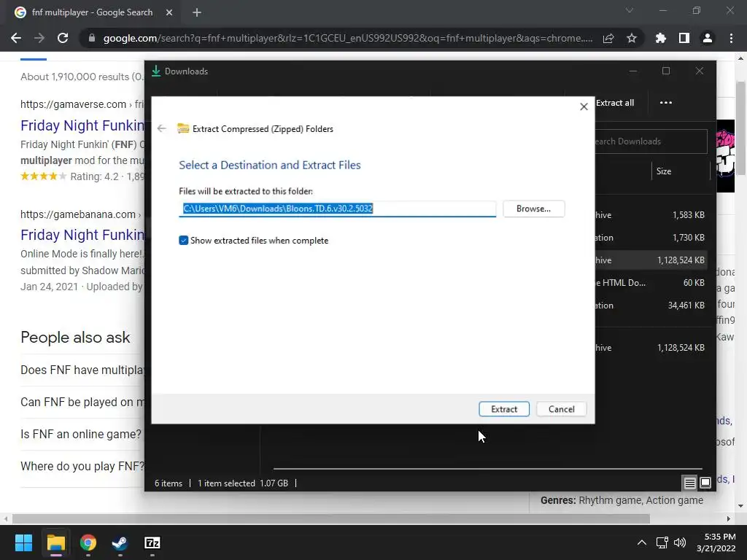Expand Is FNF an online game question
The image size is (747, 560).
pyautogui.click(x=81, y=435)
